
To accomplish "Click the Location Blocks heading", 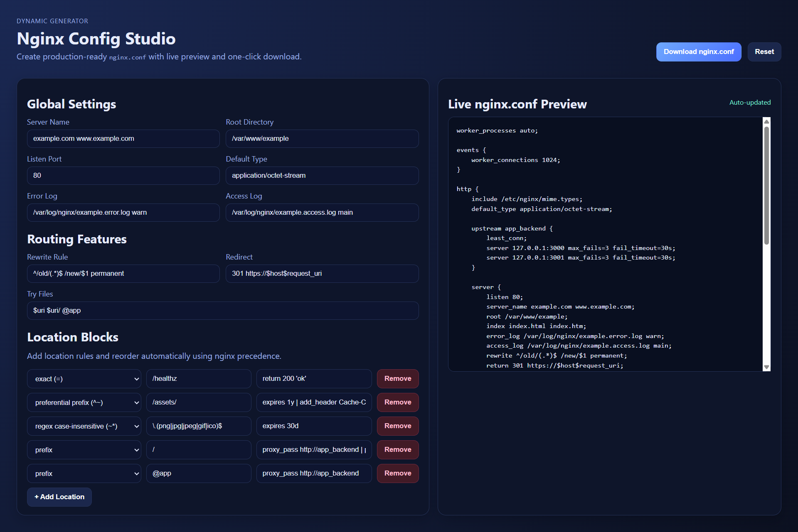I will click(73, 337).
